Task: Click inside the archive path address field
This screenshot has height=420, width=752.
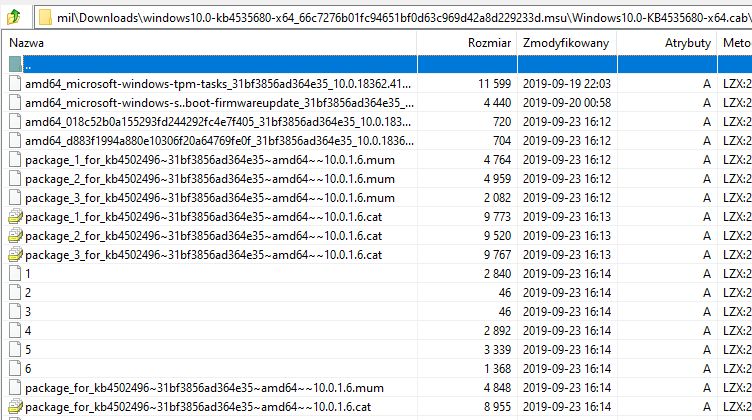Action: point(393,18)
